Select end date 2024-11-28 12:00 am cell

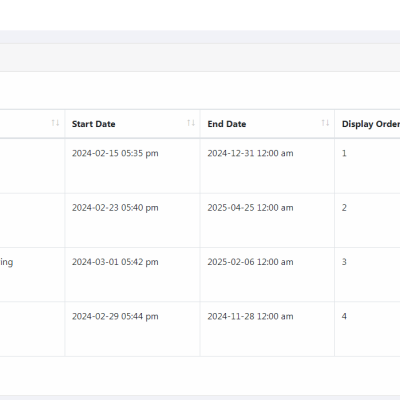(x=250, y=316)
